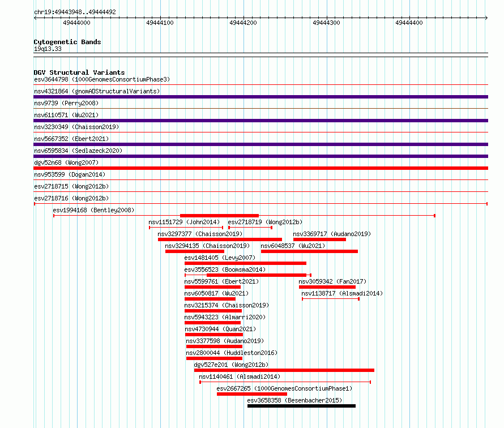Image resolution: width=504 pixels, height=428 pixels.
Task: Click the 49444200 ruler position
Action: coord(243,23)
